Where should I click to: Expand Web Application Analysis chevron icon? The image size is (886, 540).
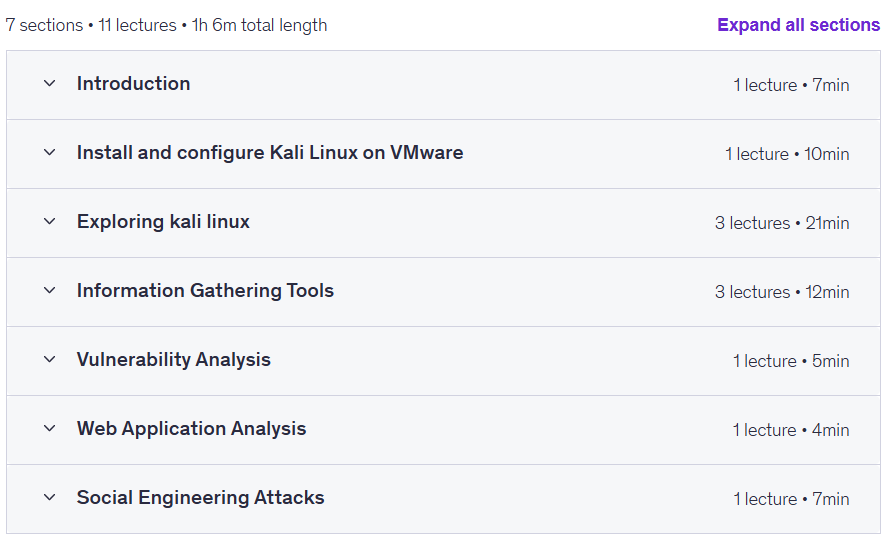(50, 428)
